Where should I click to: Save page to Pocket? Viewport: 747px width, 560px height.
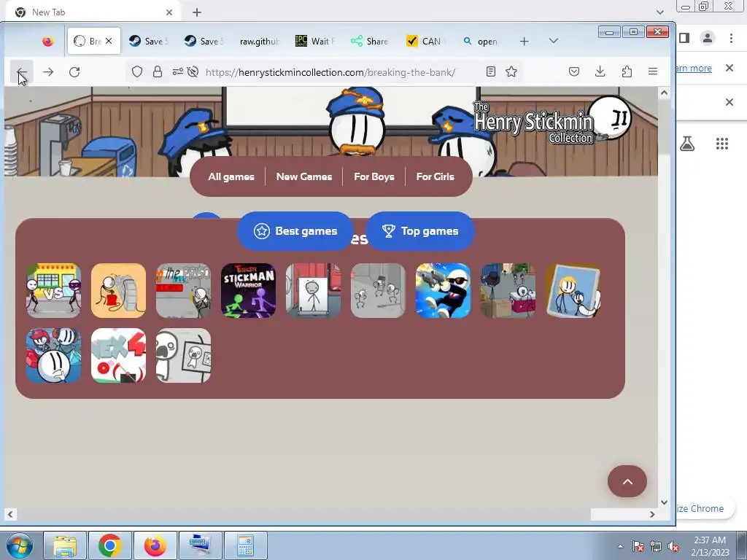click(574, 71)
